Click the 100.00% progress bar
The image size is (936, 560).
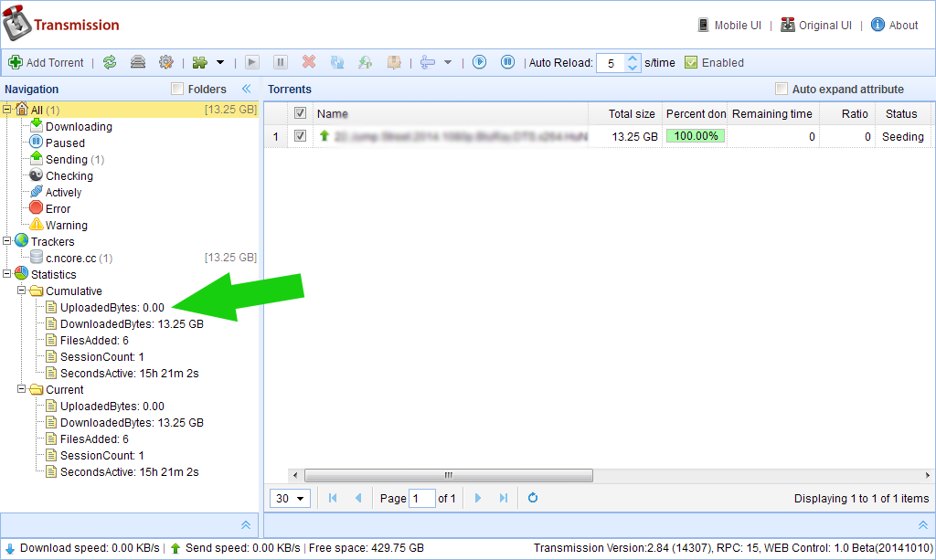(x=696, y=136)
